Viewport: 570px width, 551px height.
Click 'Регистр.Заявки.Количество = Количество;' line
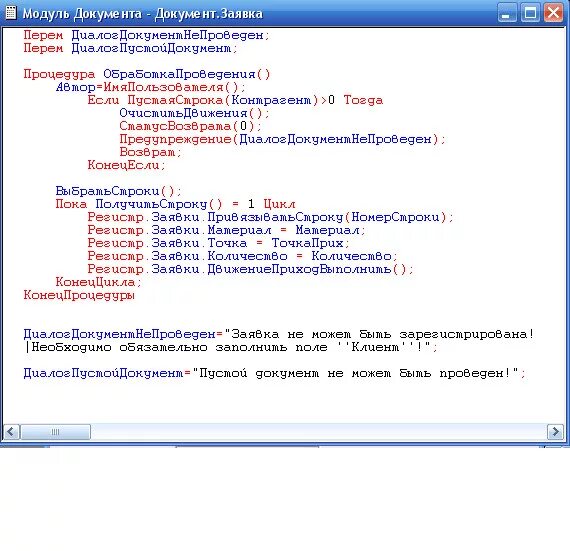tap(242, 256)
